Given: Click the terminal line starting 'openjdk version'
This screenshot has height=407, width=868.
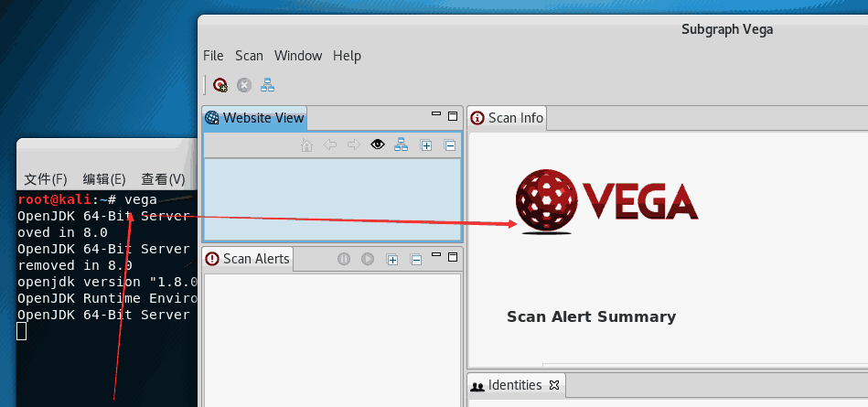Looking at the screenshot, I should (x=107, y=282).
